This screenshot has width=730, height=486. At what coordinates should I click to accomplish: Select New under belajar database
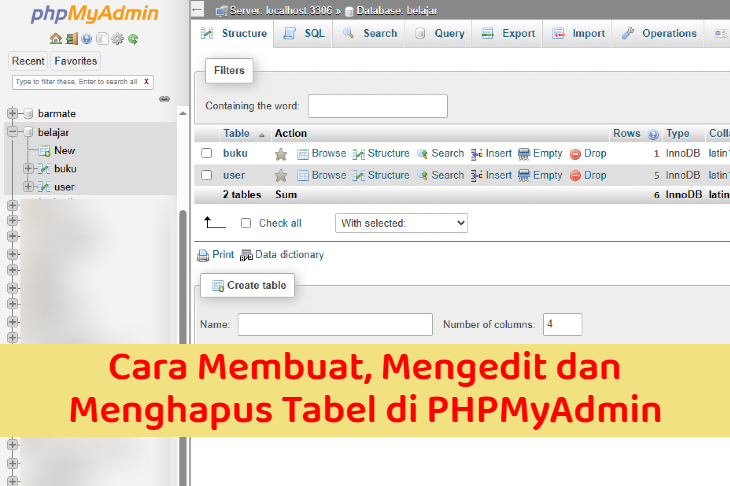64,150
